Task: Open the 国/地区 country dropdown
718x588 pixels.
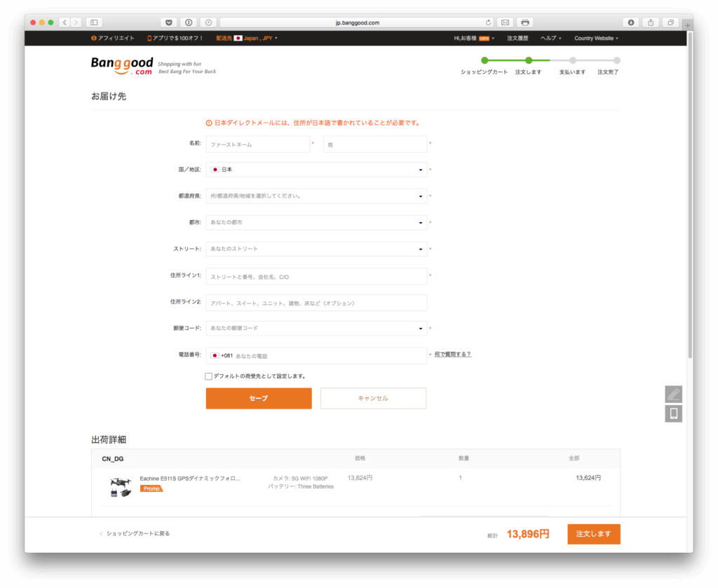Action: pos(316,170)
